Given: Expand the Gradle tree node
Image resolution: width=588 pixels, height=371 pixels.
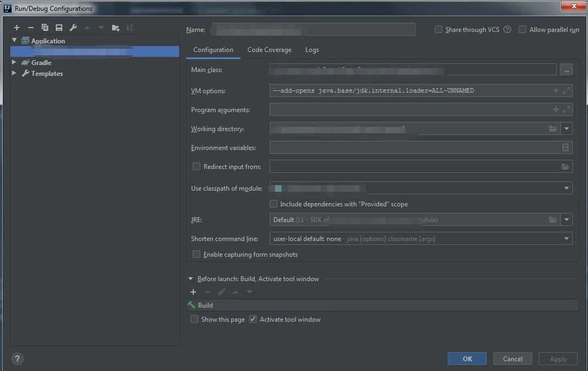Looking at the screenshot, I should pos(14,62).
